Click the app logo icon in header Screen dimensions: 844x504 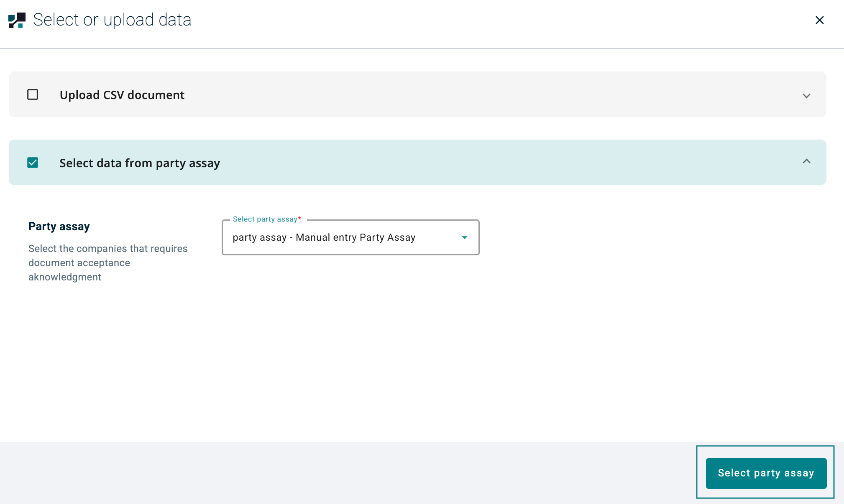pos(17,20)
